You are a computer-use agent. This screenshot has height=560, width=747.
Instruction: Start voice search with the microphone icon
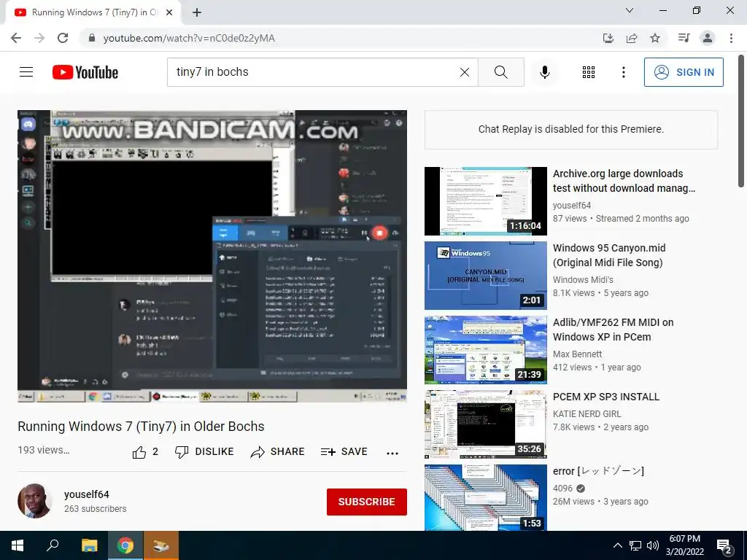[545, 72]
